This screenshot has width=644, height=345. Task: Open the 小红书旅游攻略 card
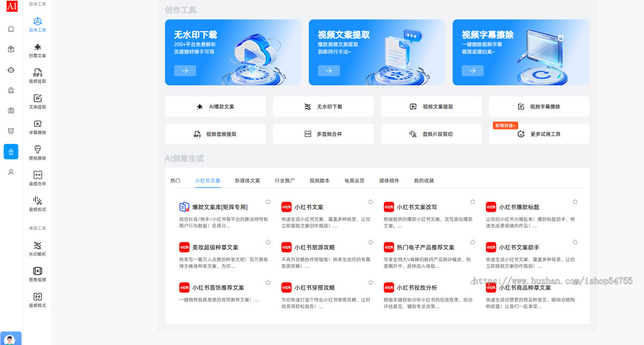326,255
